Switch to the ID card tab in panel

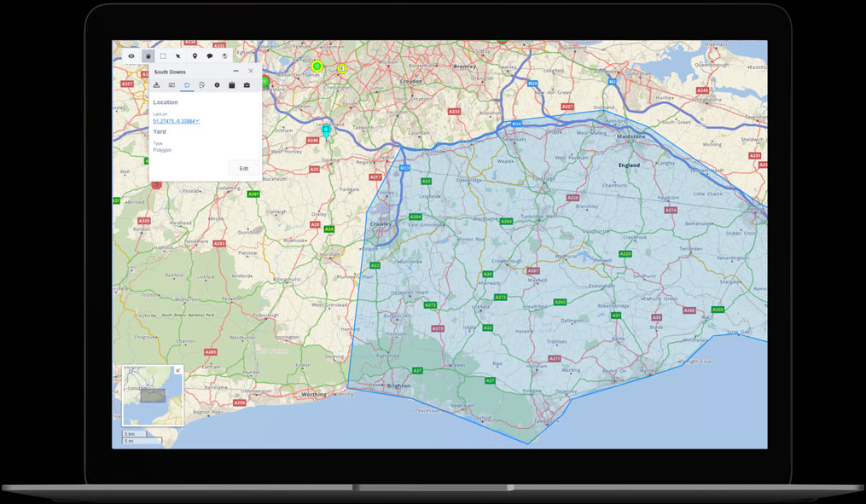pyautogui.click(x=171, y=85)
